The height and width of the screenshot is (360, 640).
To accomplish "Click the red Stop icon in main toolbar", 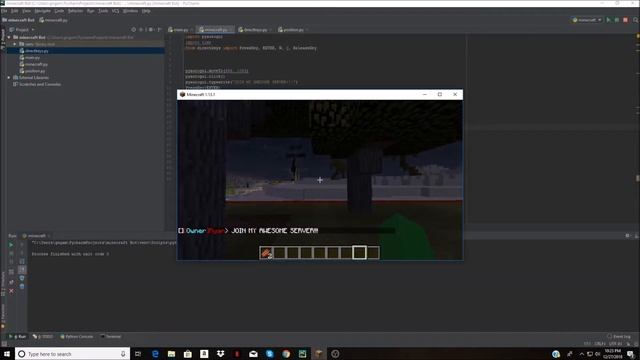I will (625, 20).
